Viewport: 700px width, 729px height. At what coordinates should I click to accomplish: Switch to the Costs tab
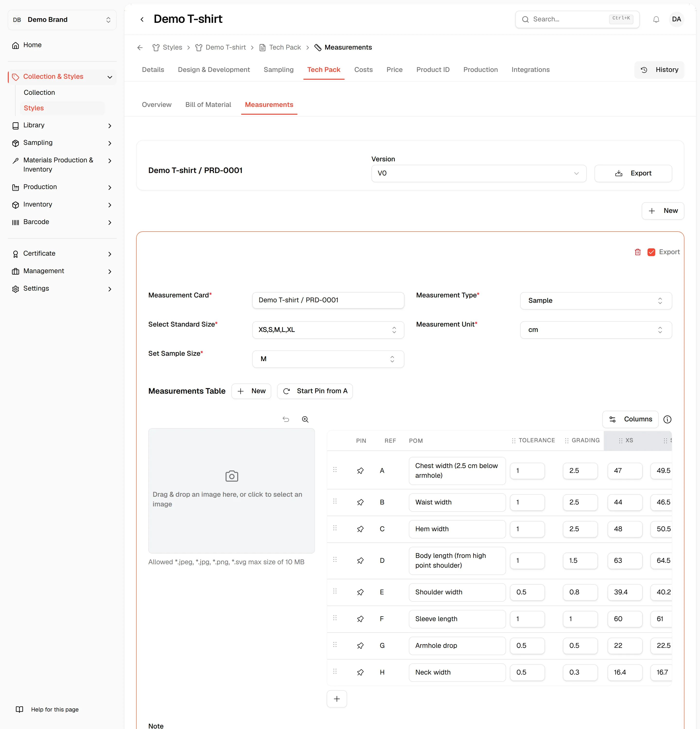[x=363, y=69]
